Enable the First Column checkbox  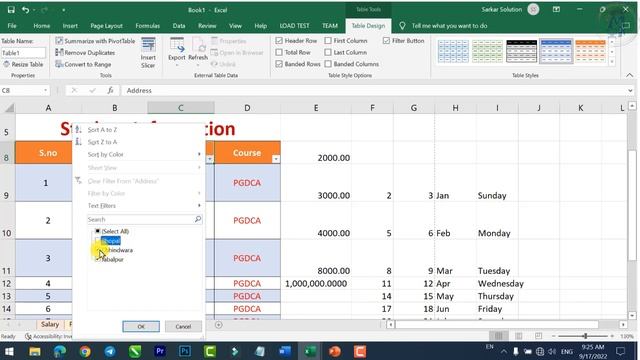(328, 40)
